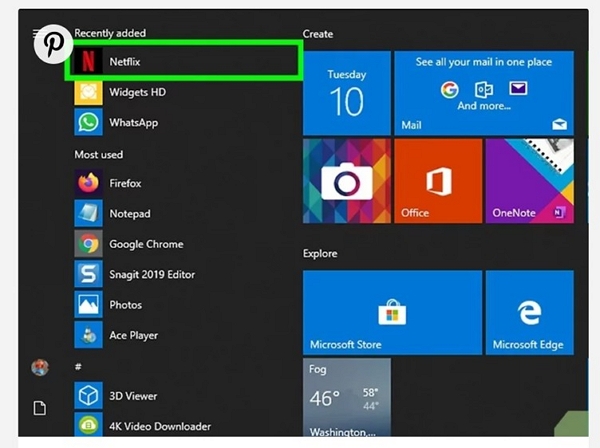Click the Most used heading
Screen dimensions: 600x448
click(x=98, y=155)
